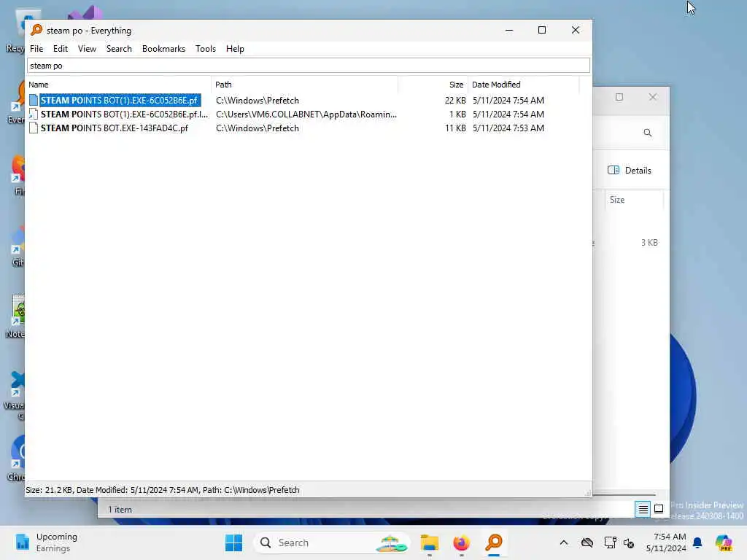This screenshot has width=747, height=560.
Task: Open the Help menu
Action: 235,49
